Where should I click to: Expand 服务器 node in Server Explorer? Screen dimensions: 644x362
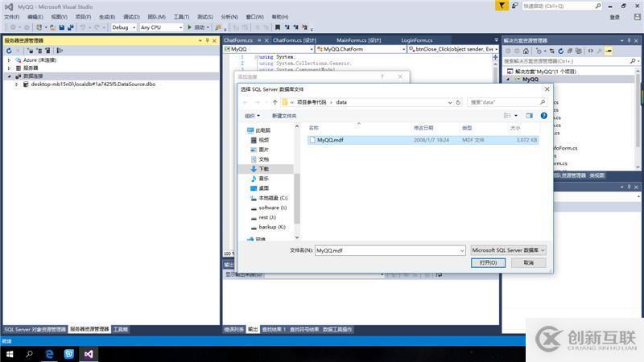click(9, 68)
